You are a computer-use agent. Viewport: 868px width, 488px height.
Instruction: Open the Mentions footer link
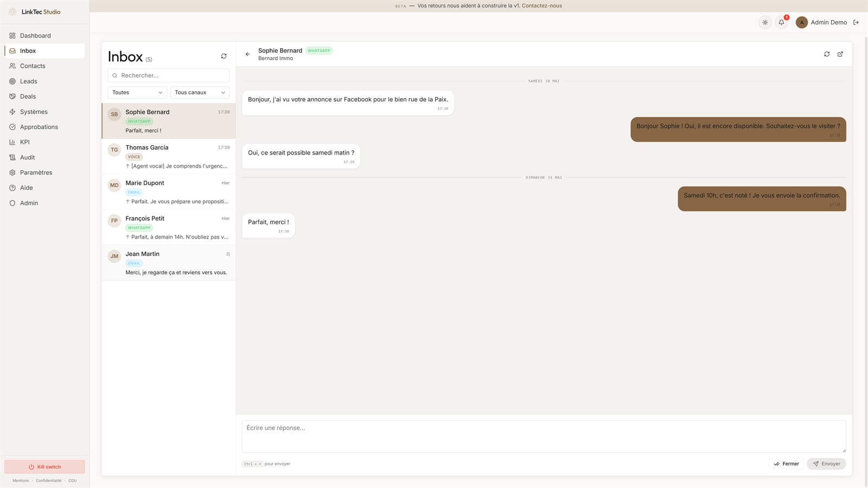[21, 480]
